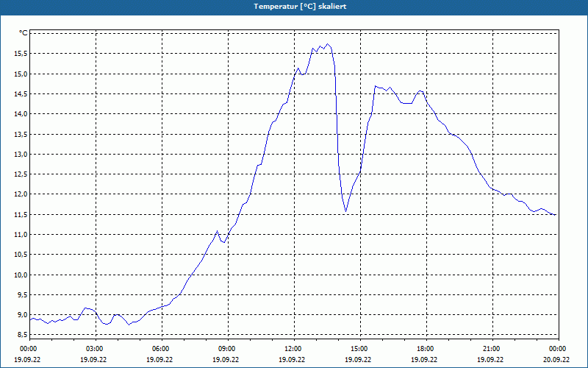Screen dimensions: 588x368
Task: Click the 10,0 y-axis label
Action: [21, 275]
